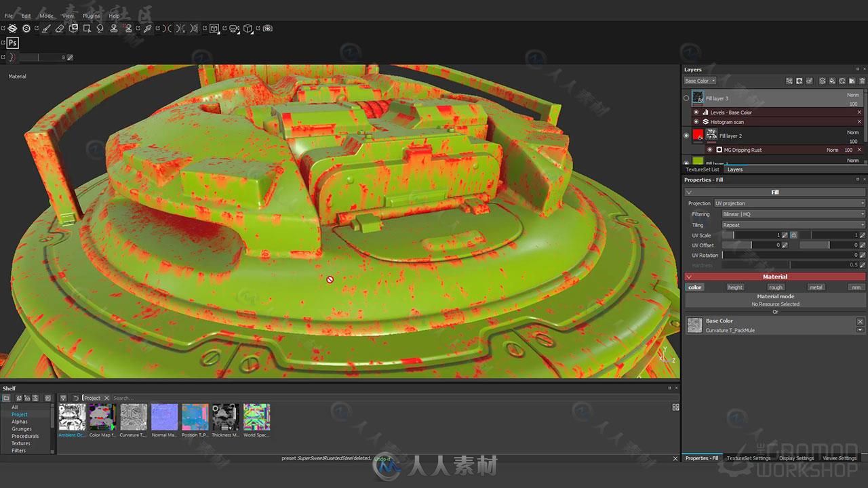Open the camera projection mode icon
This screenshot has width=868, height=488.
pyautogui.click(x=235, y=28)
